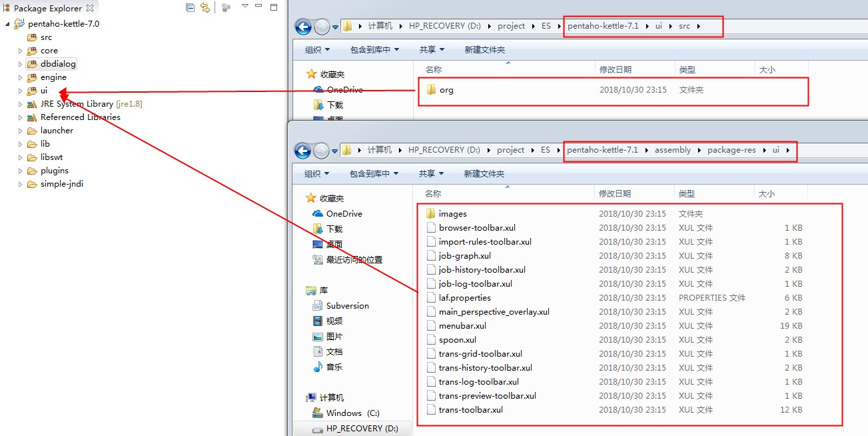
Task: Toggle Link with Editor in Package Explorer
Action: pyautogui.click(x=205, y=8)
